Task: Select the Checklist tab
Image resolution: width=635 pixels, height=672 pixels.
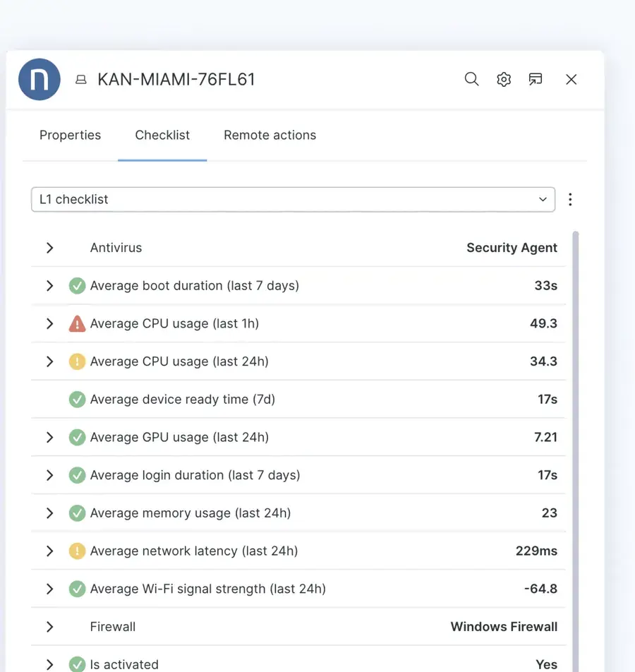Action: [162, 136]
